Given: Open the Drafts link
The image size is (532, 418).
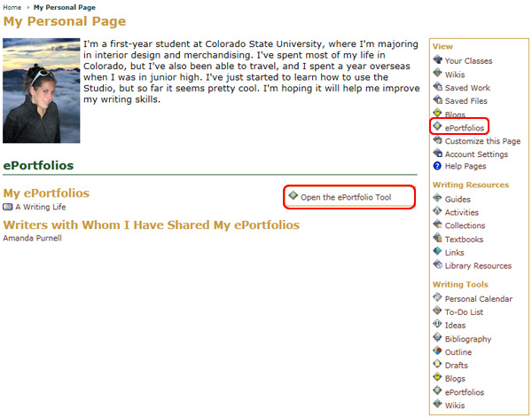Looking at the screenshot, I should click(457, 366).
